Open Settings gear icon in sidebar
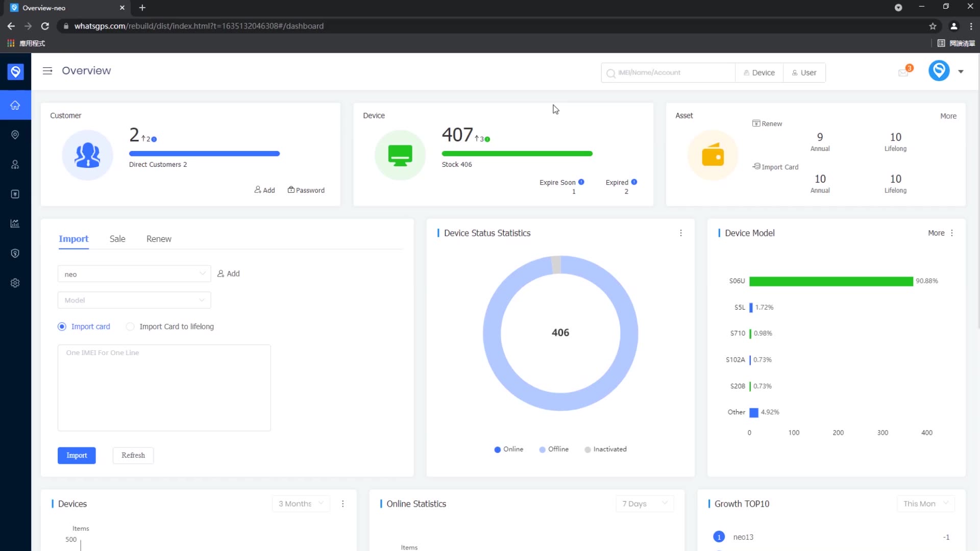The image size is (980, 551). (15, 283)
